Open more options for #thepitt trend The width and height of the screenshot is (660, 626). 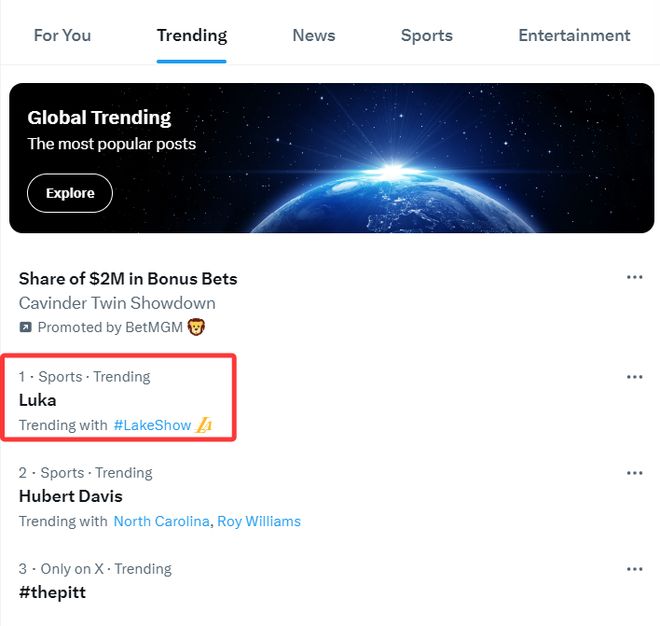pyautogui.click(x=634, y=569)
